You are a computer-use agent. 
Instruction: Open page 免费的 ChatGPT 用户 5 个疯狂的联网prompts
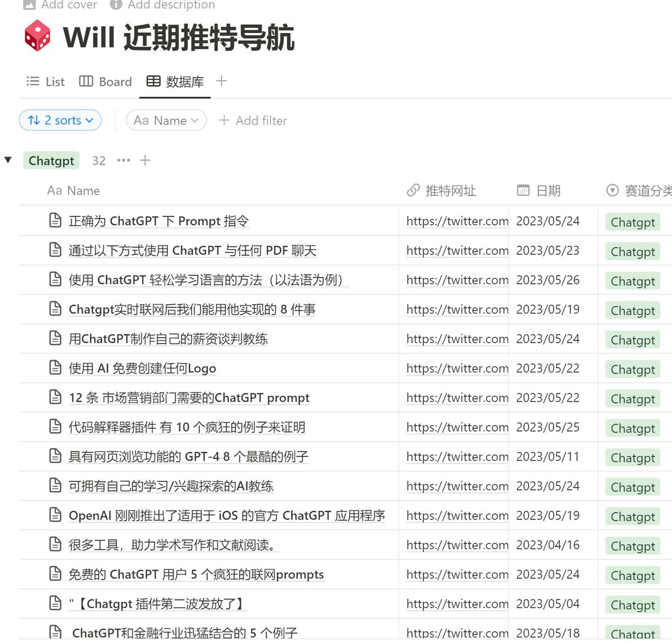196,574
